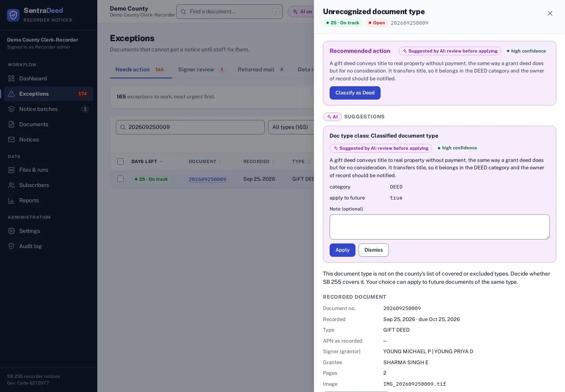
Task: Click grantee name SHARMA SINGH E
Action: (x=406, y=363)
